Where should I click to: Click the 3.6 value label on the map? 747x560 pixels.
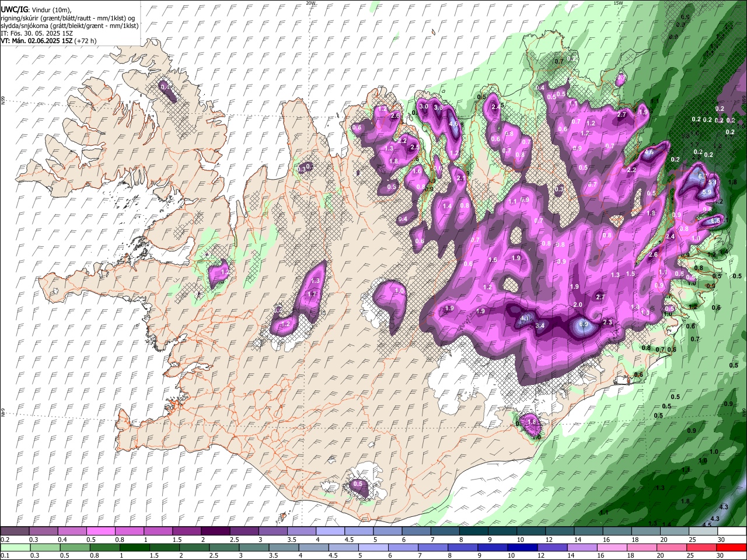438,108
